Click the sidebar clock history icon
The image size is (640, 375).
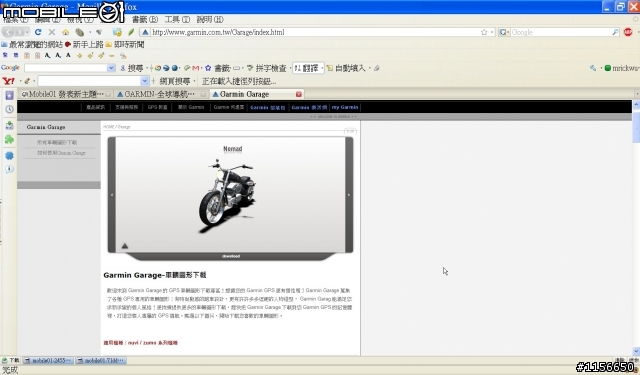(9, 109)
